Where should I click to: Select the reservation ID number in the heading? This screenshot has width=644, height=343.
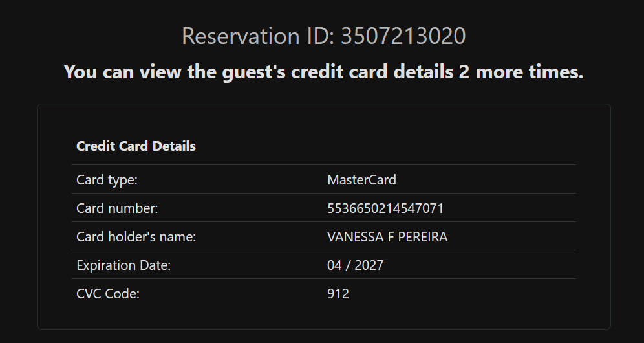pos(403,36)
